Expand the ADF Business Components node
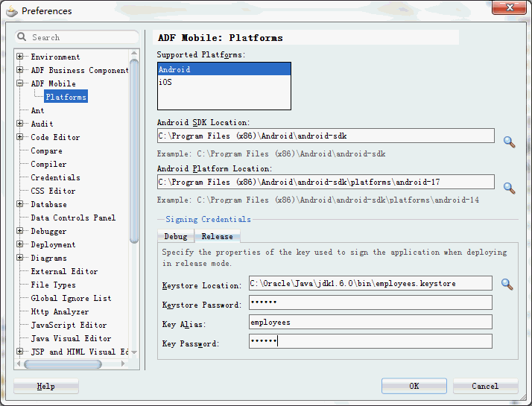Image resolution: width=532 pixels, height=406 pixels. (x=19, y=70)
